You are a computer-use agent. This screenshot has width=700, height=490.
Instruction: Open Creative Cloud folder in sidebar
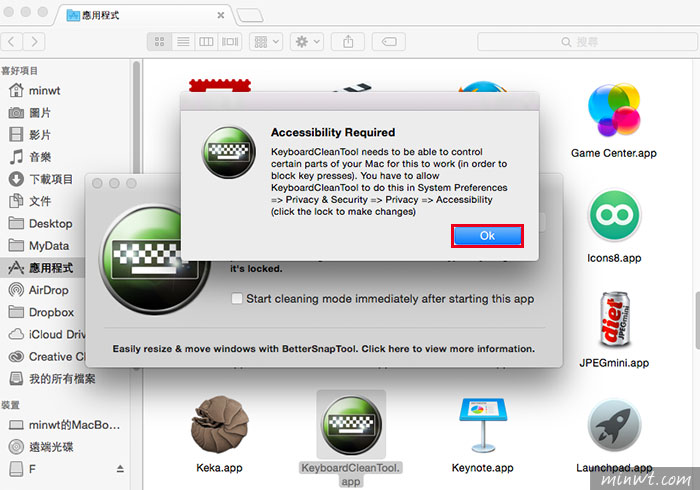click(47, 357)
